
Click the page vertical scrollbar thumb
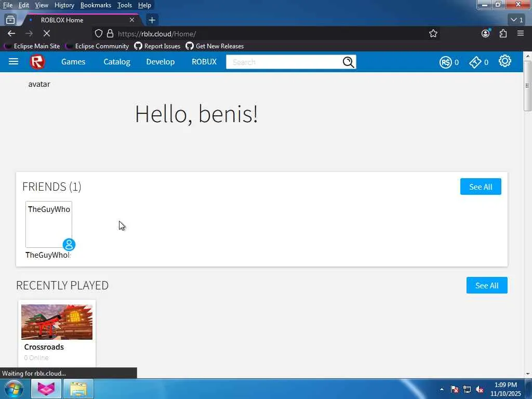click(527, 86)
